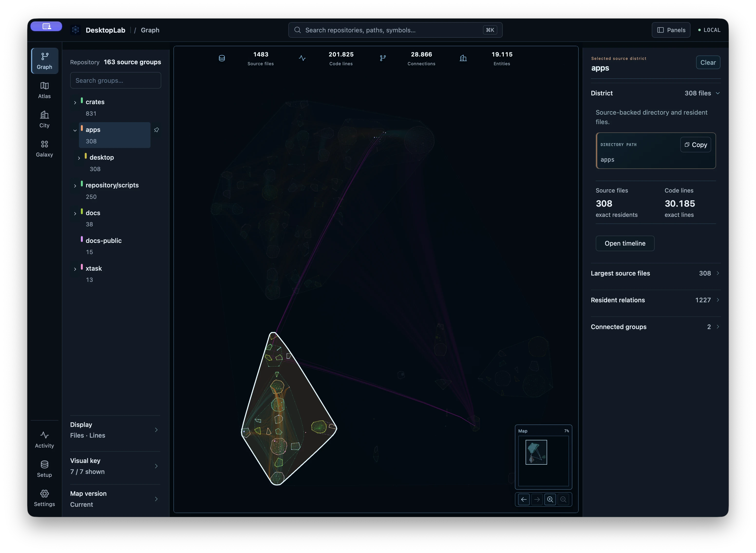The height and width of the screenshot is (553, 756).
Task: Open Connected groups details
Action: pyautogui.click(x=655, y=327)
